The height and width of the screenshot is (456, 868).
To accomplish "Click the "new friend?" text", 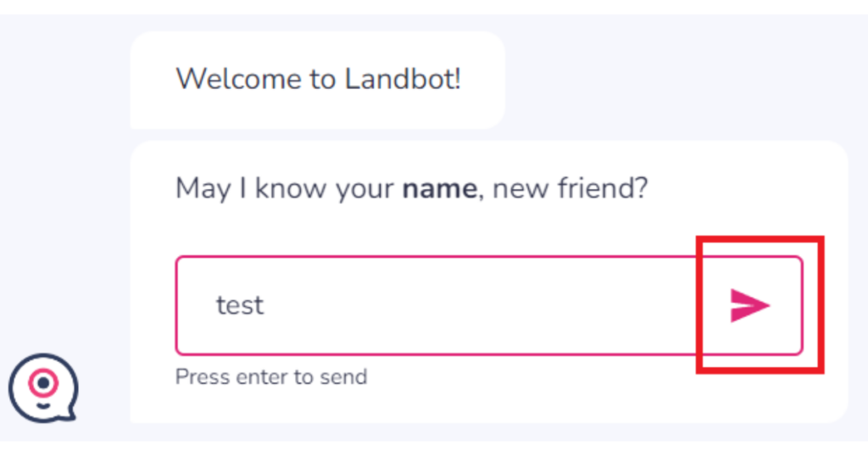I will [570, 187].
